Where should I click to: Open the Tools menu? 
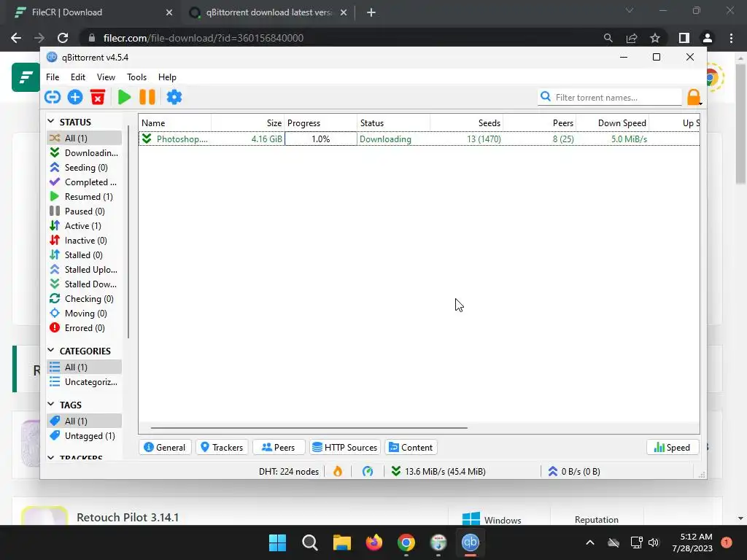tap(136, 77)
